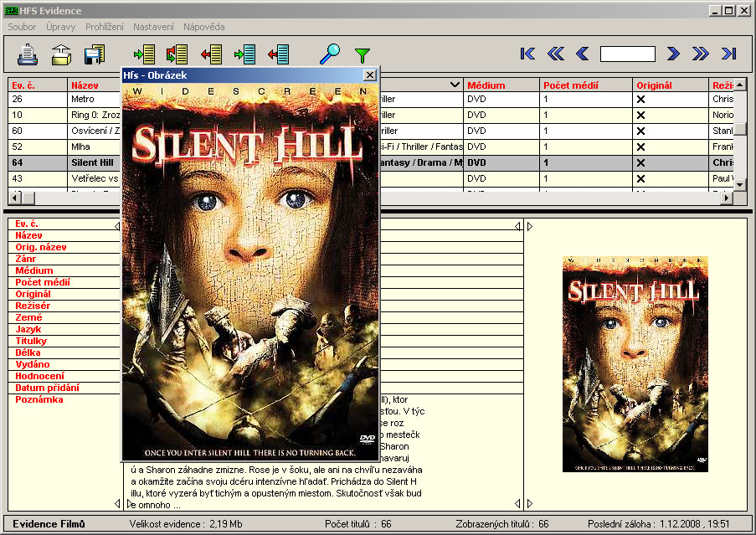Click the Poznámka field label
The height and width of the screenshot is (535, 756).
[39, 399]
